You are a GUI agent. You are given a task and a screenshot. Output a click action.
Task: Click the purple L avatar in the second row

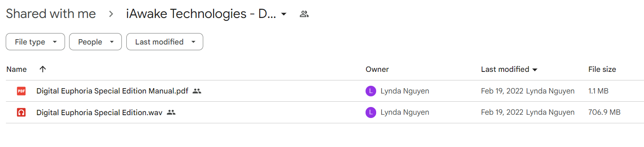pyautogui.click(x=371, y=112)
